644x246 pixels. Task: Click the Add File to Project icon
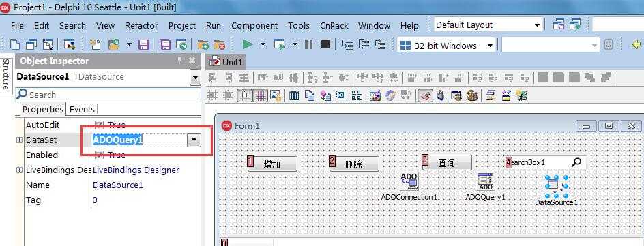pos(203,44)
